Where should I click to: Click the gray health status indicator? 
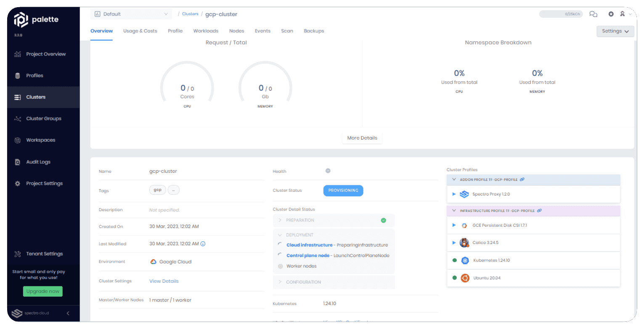[x=328, y=171]
